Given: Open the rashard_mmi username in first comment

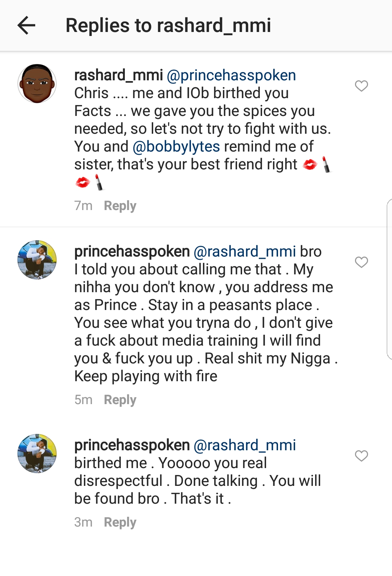Looking at the screenshot, I should (118, 75).
